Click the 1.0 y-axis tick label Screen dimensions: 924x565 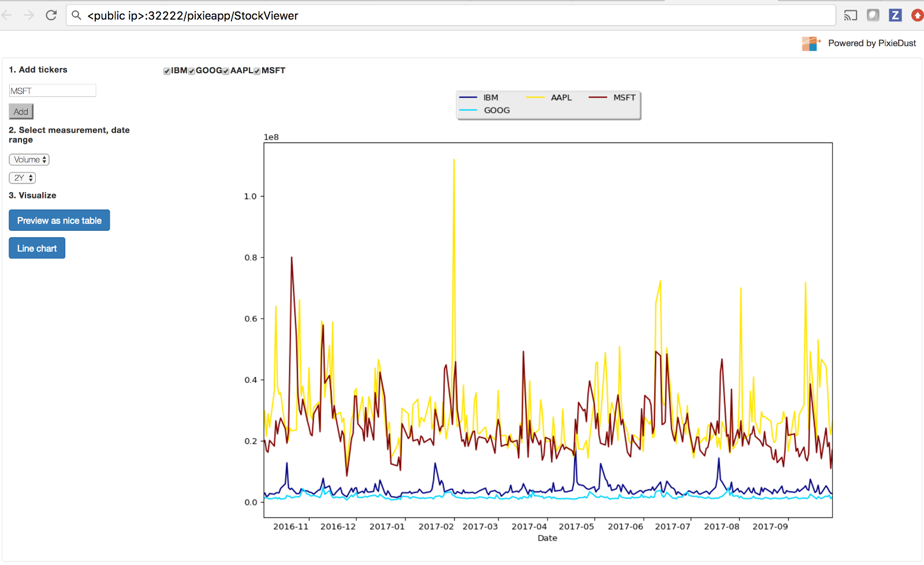(x=251, y=196)
